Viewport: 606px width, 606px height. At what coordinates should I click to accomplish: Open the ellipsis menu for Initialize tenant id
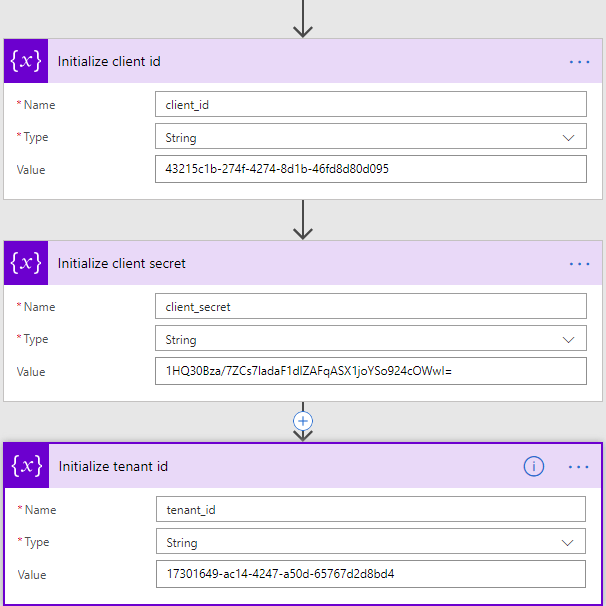coord(579,466)
